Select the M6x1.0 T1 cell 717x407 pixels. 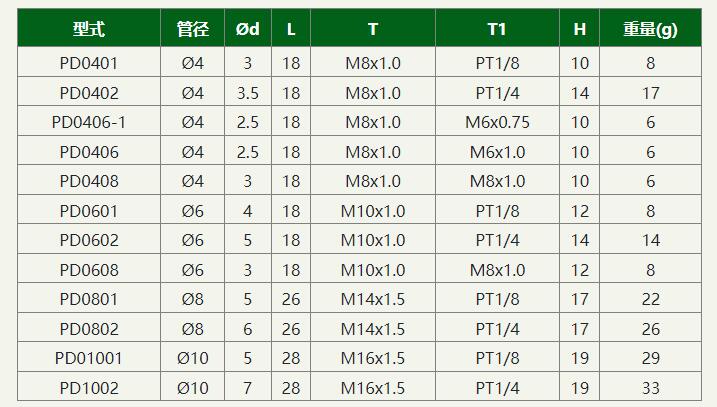pyautogui.click(x=497, y=151)
